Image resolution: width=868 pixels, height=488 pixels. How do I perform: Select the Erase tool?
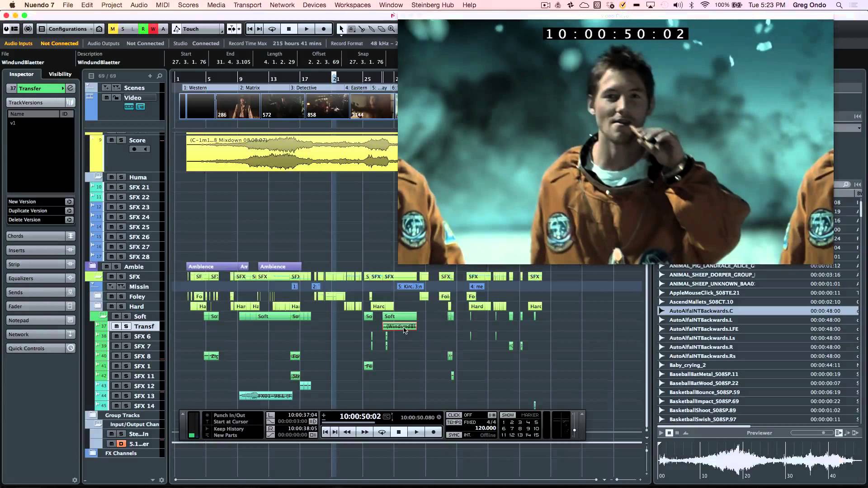(382, 29)
